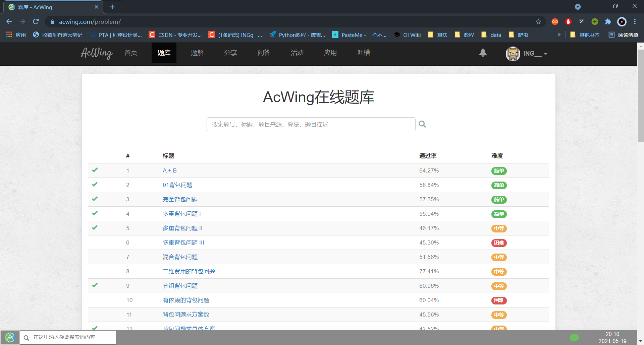Open the 应用 nav item
644x345 pixels.
point(330,53)
